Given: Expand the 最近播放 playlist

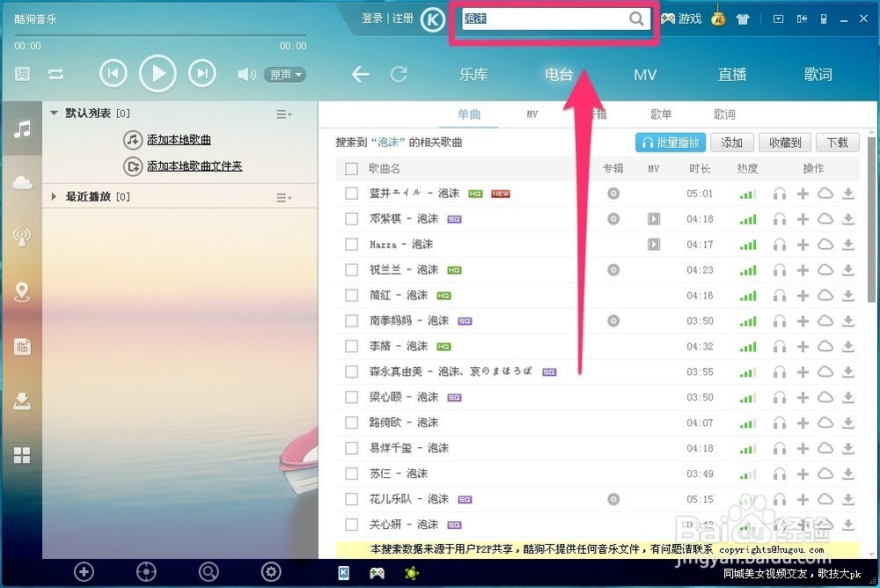Looking at the screenshot, I should click(x=53, y=195).
